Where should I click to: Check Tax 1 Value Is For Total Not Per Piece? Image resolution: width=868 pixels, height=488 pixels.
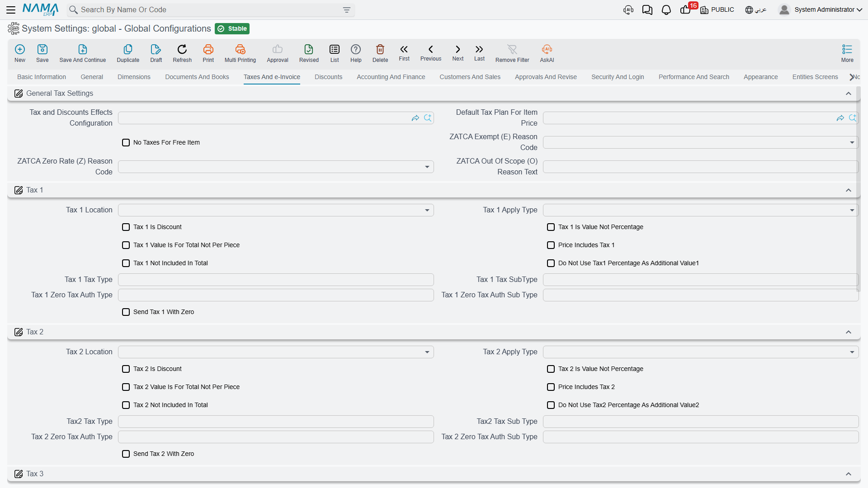(x=126, y=245)
